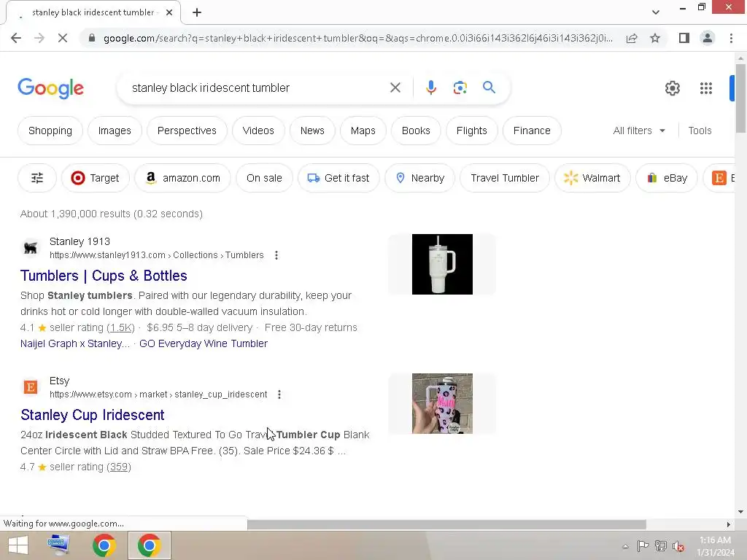Open a new tab
Screen dimensions: 747x560
pyautogui.click(x=197, y=12)
